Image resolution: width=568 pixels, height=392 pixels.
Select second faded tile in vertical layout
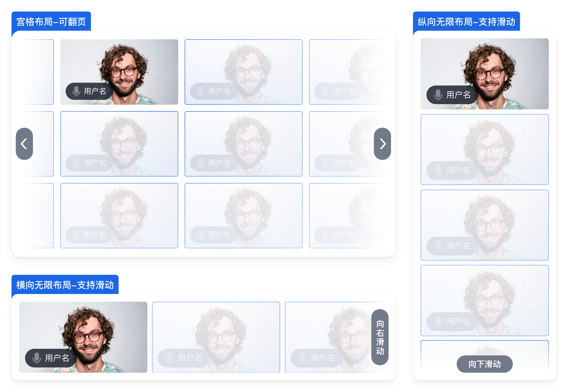coord(485,149)
